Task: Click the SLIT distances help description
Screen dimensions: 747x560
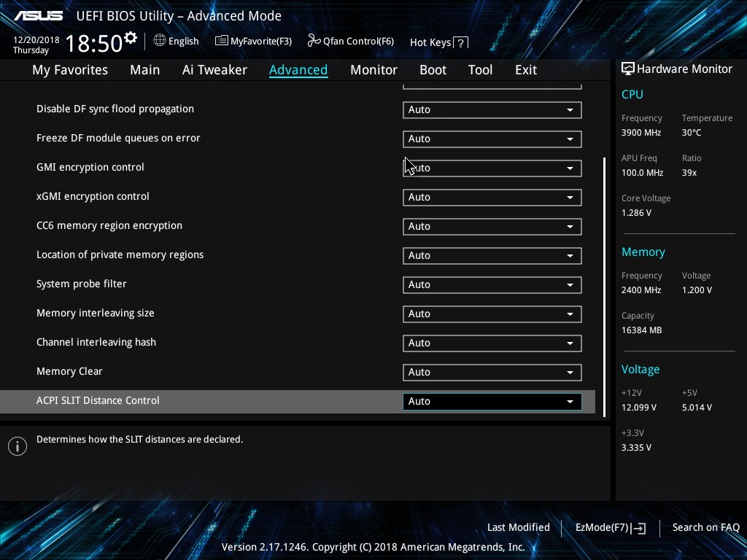Action: tap(139, 439)
